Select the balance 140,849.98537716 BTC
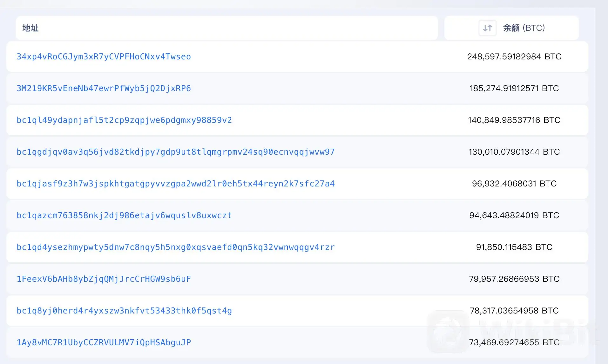Image resolution: width=608 pixels, height=364 pixels. click(514, 120)
